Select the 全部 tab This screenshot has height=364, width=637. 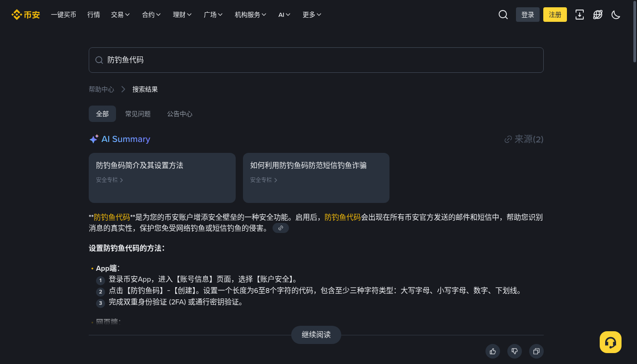point(102,114)
